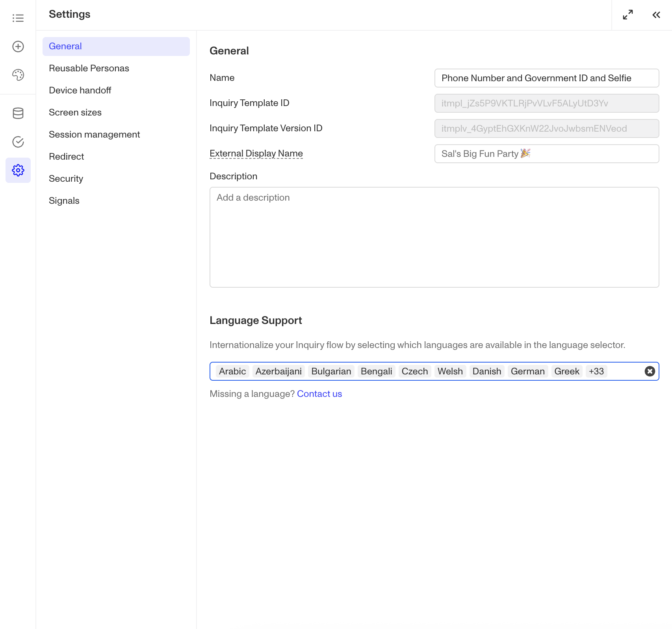This screenshot has height=629, width=672.
Task: Click the plus icon to add a step
Action: 18,47
